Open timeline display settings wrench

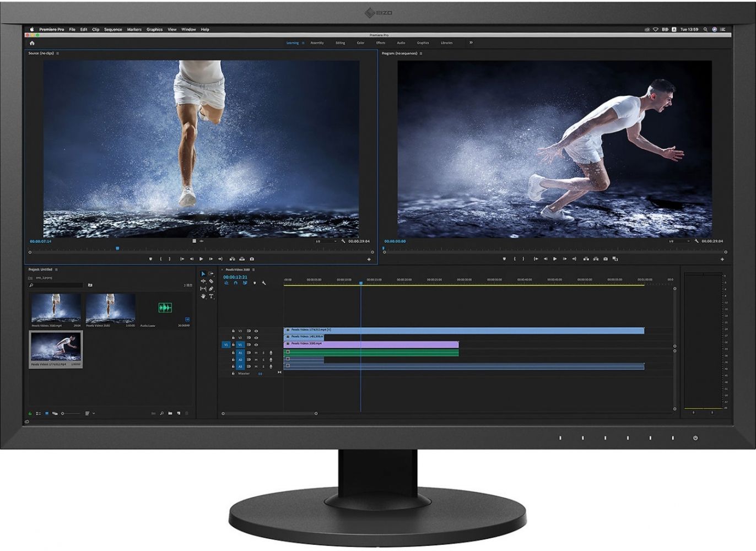[264, 283]
